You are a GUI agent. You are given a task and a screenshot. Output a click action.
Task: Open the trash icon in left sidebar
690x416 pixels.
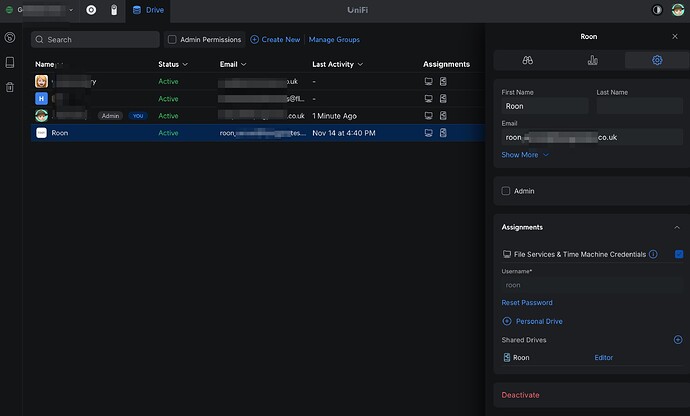(10, 87)
